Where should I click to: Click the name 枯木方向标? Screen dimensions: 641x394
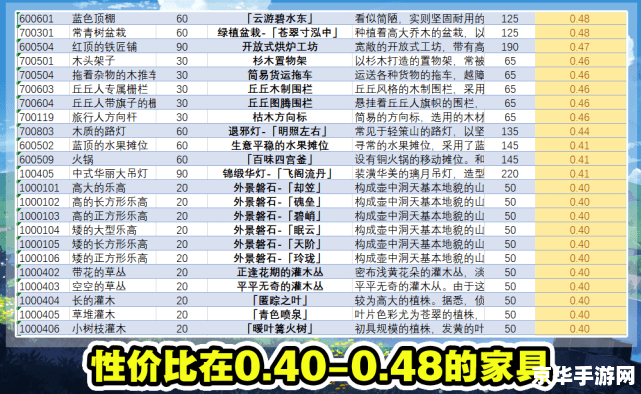(x=280, y=117)
